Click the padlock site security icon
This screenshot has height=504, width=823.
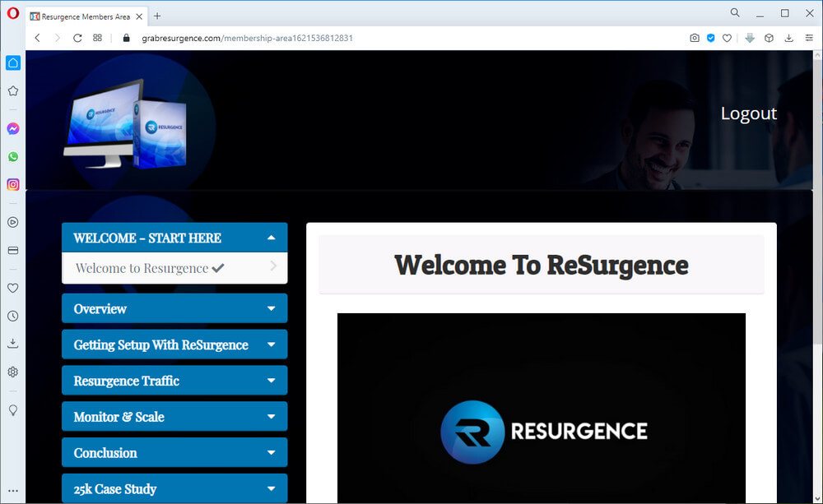(x=126, y=38)
